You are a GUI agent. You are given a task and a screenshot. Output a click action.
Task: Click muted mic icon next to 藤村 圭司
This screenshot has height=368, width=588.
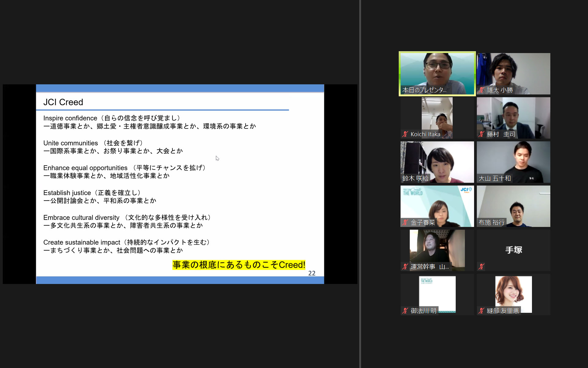pos(481,134)
